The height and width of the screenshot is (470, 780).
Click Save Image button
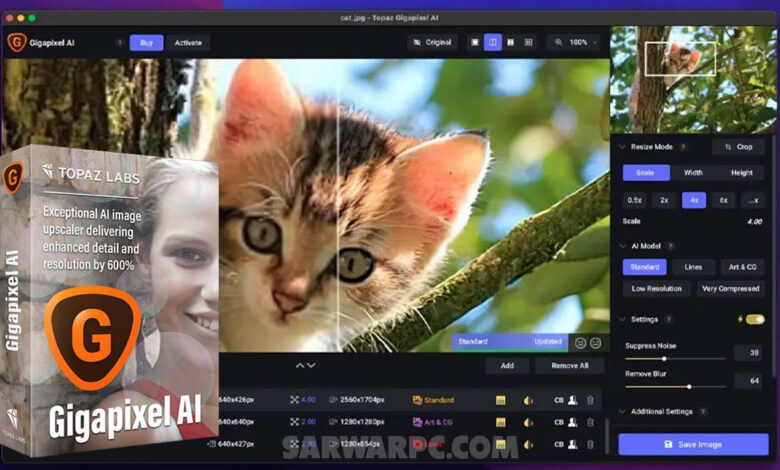(693, 444)
